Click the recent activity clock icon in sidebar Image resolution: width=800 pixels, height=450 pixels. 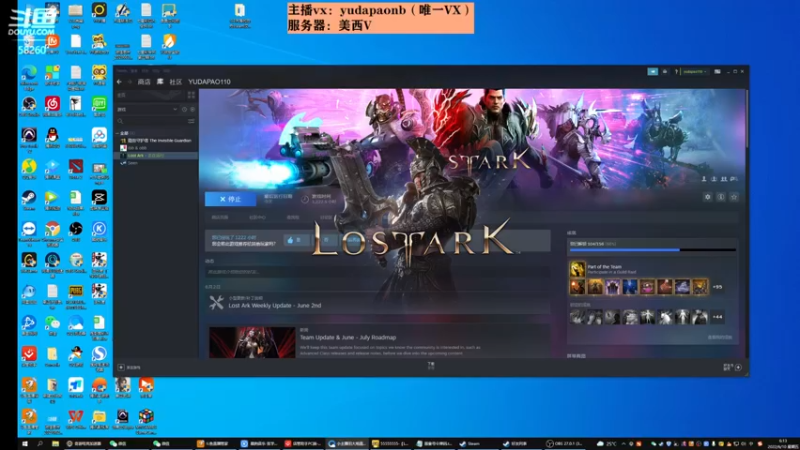tap(184, 109)
